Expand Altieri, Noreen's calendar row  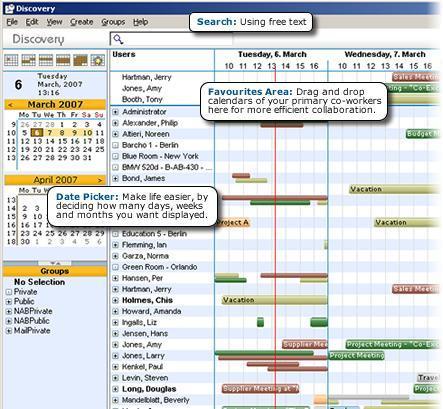(115, 134)
